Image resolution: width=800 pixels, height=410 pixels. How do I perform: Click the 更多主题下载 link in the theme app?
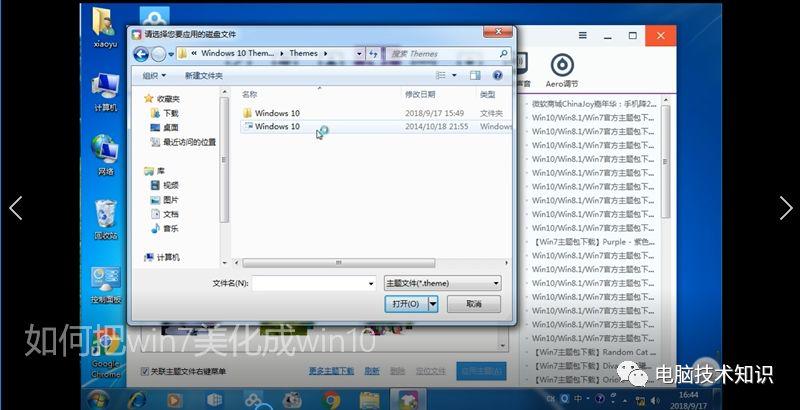pos(331,371)
